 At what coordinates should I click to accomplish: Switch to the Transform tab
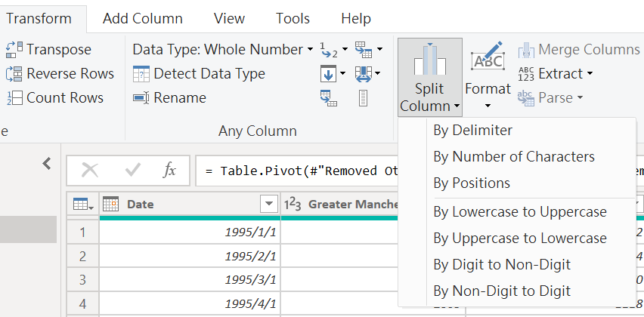[x=39, y=18]
